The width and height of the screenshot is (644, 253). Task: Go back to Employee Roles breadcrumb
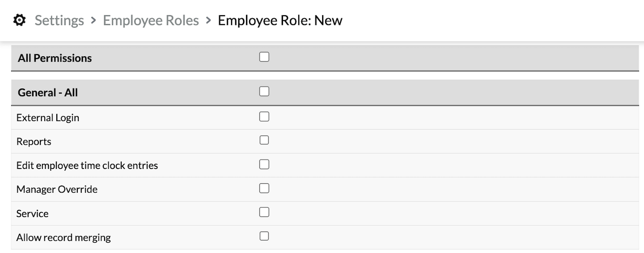click(151, 20)
